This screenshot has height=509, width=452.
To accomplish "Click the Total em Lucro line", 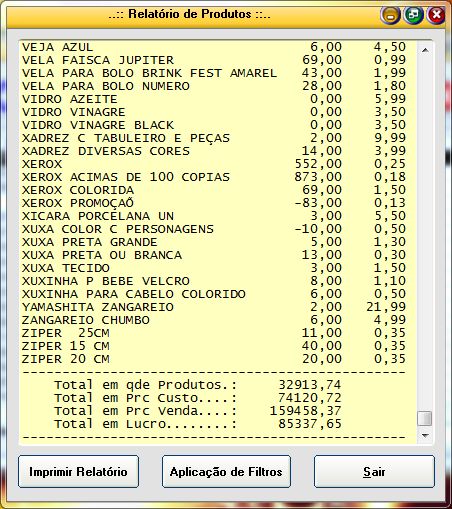I will (x=198, y=424).
